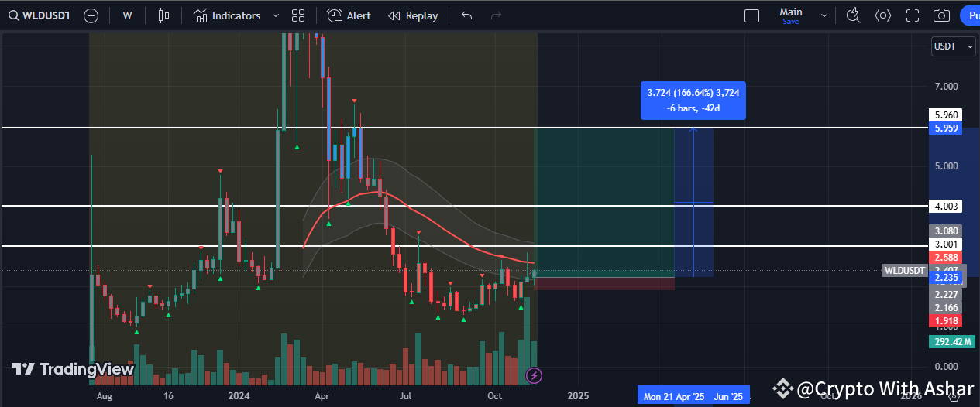Click the 3.080 price label

pyautogui.click(x=944, y=231)
